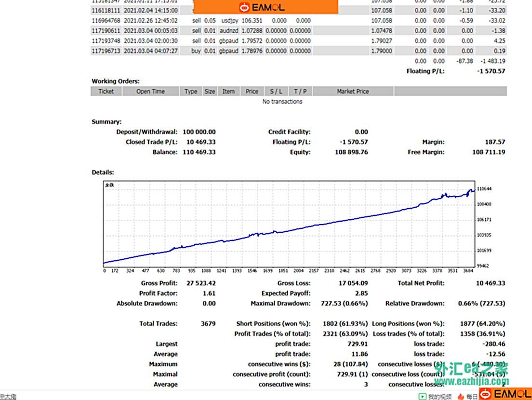Image resolution: width=532 pixels, height=400 pixels.
Task: Click the Market Price column header
Action: [x=353, y=91]
